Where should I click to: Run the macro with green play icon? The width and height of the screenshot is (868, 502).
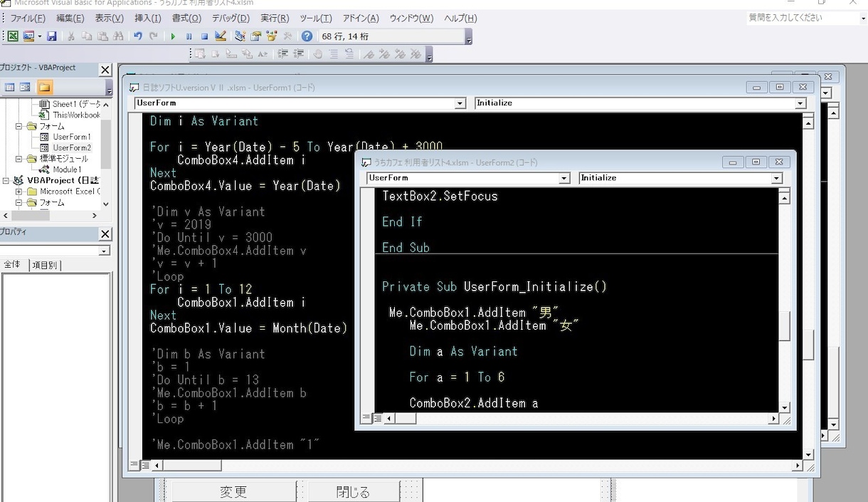173,36
